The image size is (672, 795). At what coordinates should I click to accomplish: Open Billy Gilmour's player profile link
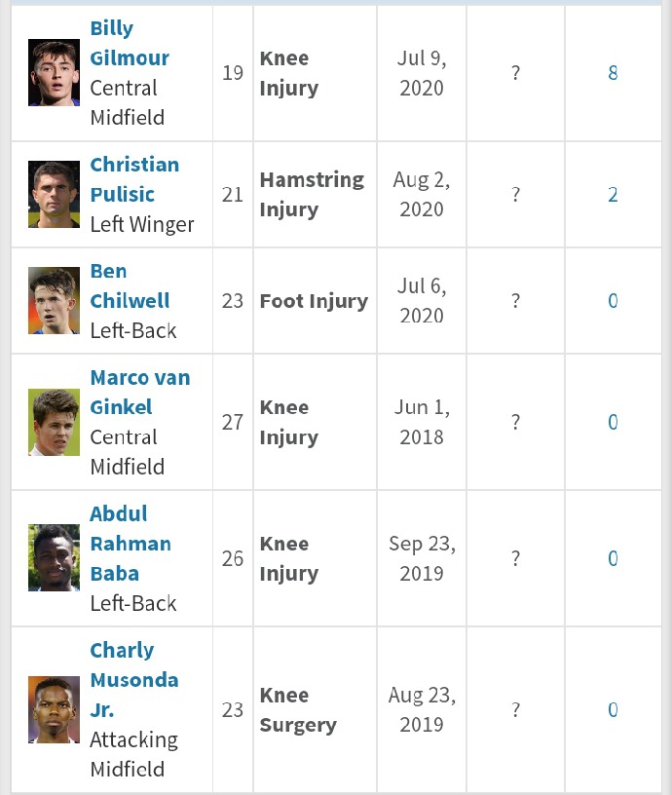tap(129, 44)
